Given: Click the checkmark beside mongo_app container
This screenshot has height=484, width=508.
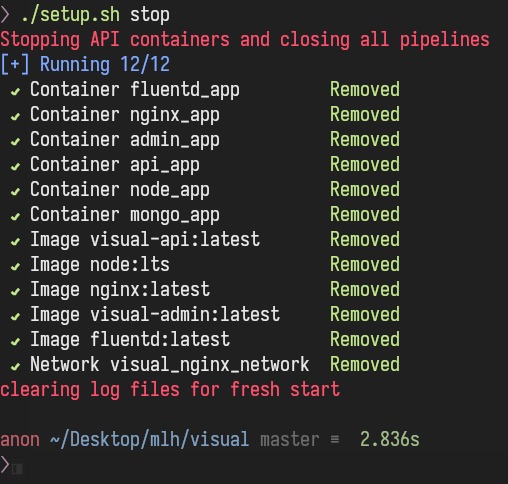Looking at the screenshot, I should coord(15,216).
